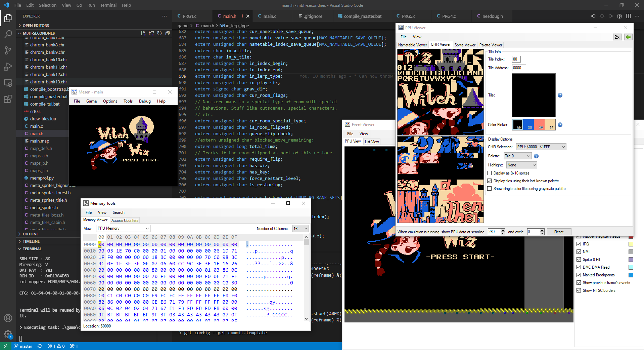The image size is (644, 350).
Task: Toggle Show NTSC borders checkbox
Action: click(579, 290)
